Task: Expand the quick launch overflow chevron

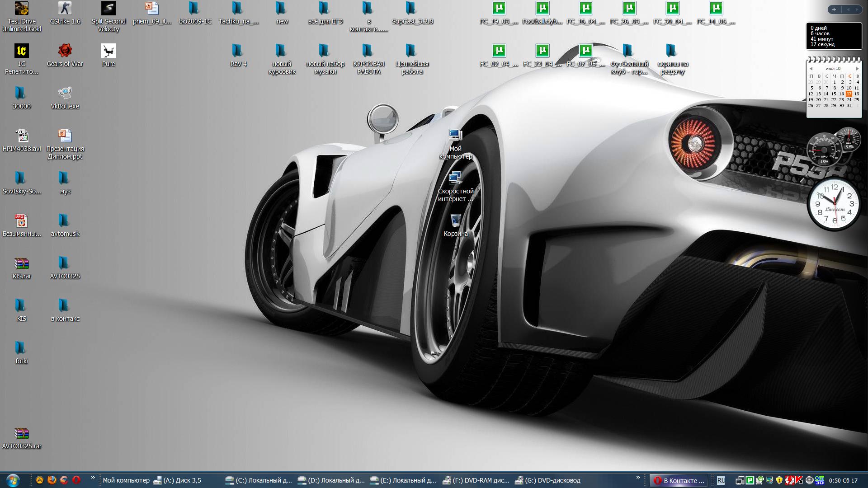Action: pyautogui.click(x=93, y=478)
